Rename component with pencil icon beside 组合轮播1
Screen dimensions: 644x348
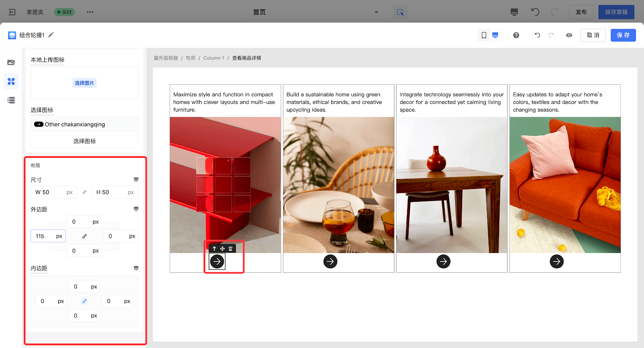coord(51,35)
